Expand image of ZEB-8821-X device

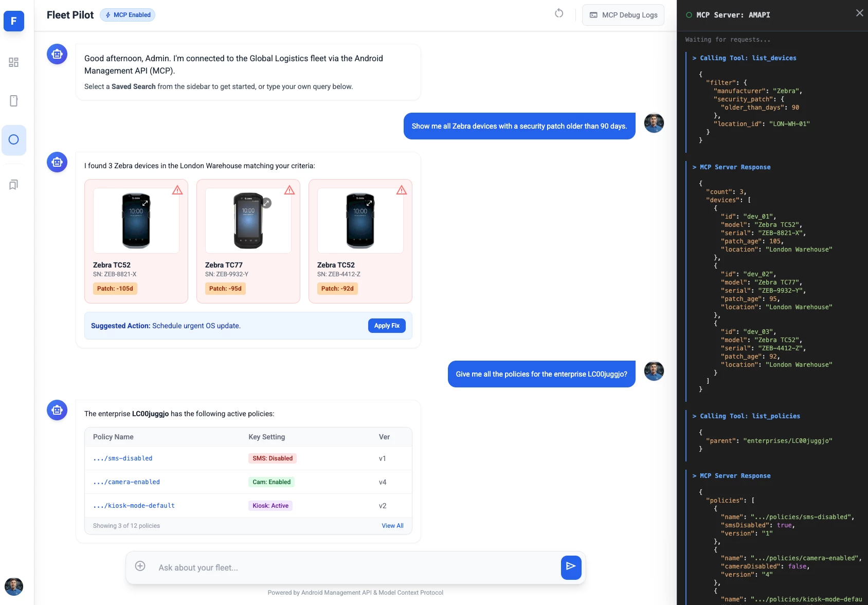pos(145,203)
